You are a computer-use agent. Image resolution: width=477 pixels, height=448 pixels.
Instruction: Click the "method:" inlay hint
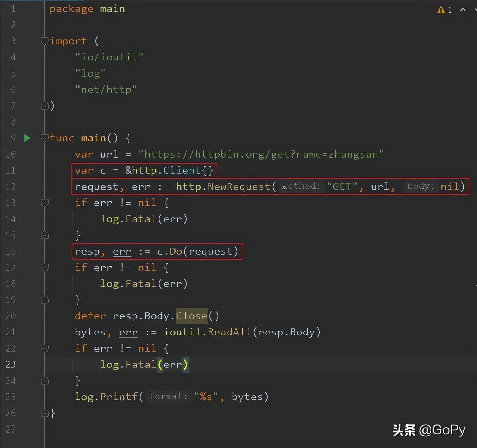[301, 186]
